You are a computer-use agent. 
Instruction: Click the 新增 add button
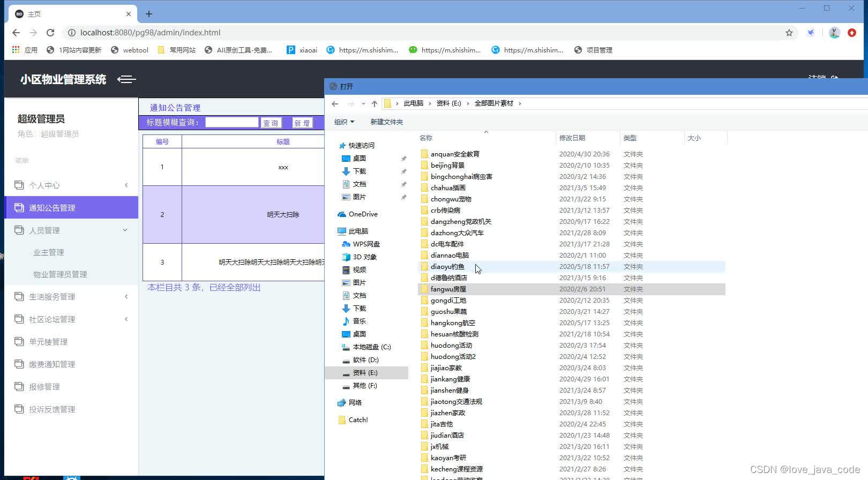(x=302, y=123)
